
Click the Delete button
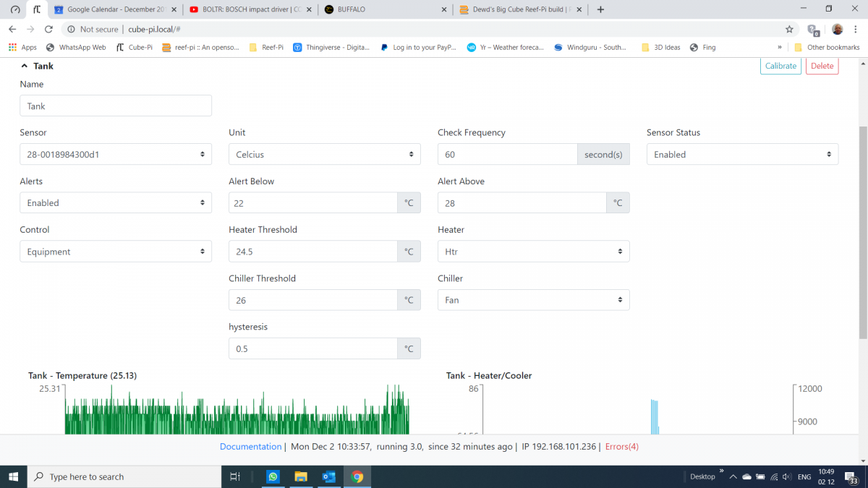pos(822,66)
